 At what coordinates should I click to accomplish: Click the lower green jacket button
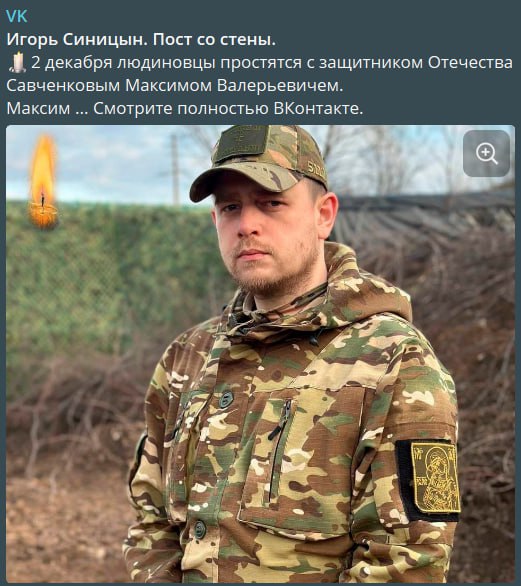click(200, 529)
